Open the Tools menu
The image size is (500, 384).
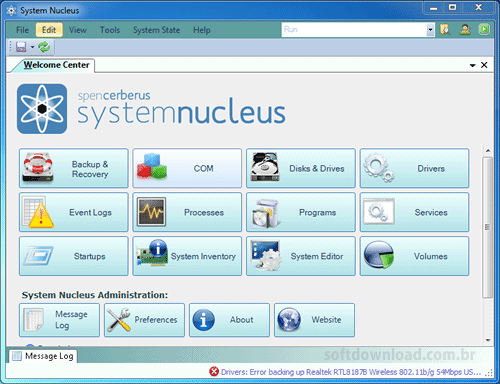110,30
